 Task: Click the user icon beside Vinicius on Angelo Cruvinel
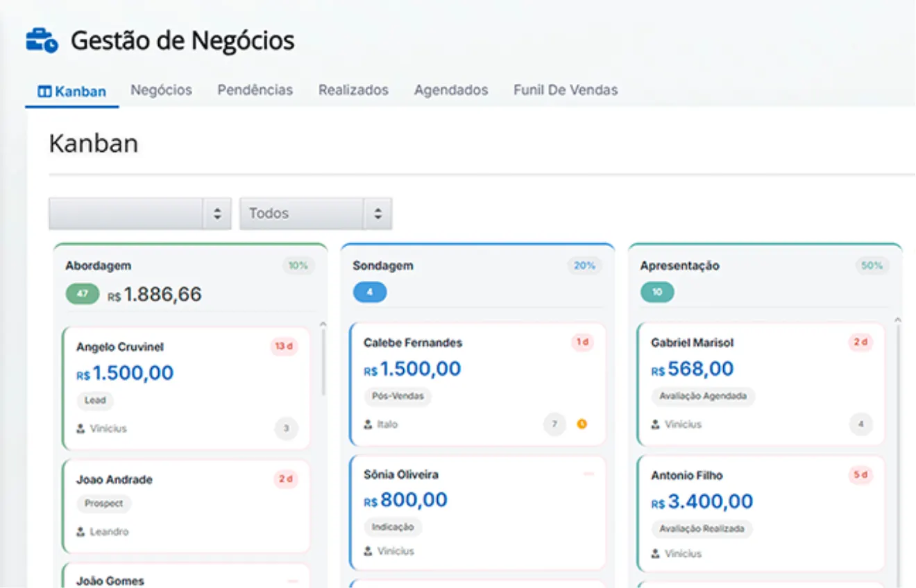click(x=80, y=429)
